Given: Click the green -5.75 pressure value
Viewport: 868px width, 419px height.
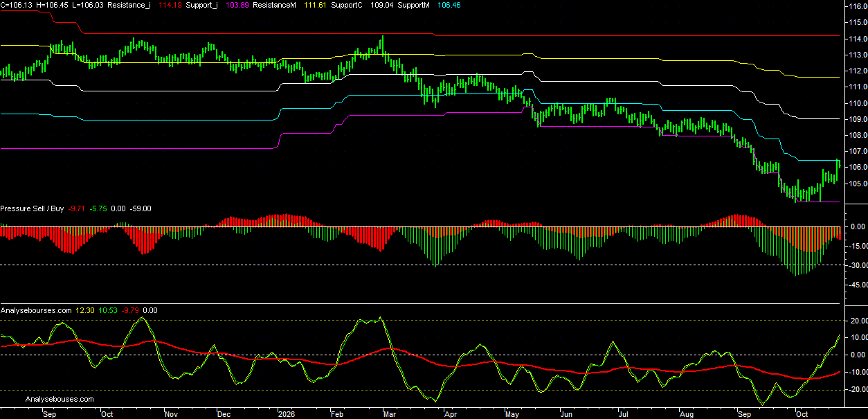Looking at the screenshot, I should pos(99,208).
